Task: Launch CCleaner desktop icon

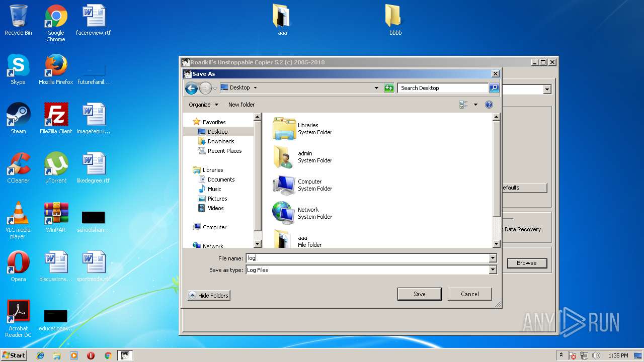Action: pyautogui.click(x=18, y=168)
